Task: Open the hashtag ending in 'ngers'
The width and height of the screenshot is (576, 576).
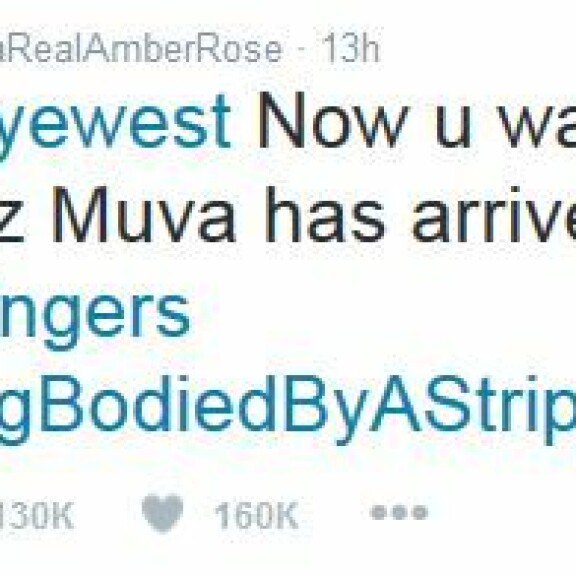Action: 95,315
